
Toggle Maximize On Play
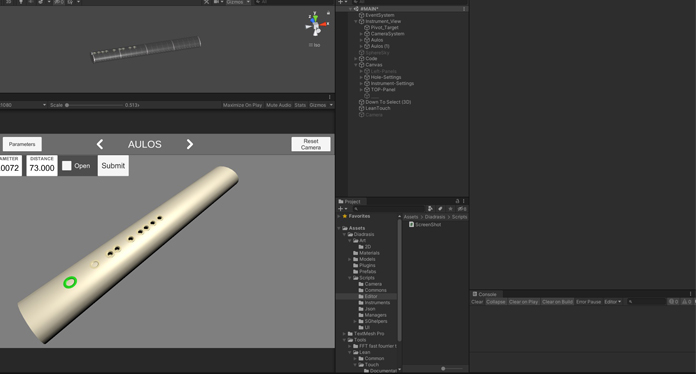[242, 105]
